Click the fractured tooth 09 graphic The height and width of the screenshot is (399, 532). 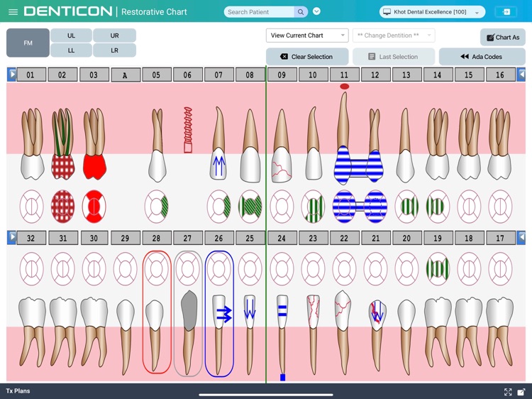pos(282,146)
